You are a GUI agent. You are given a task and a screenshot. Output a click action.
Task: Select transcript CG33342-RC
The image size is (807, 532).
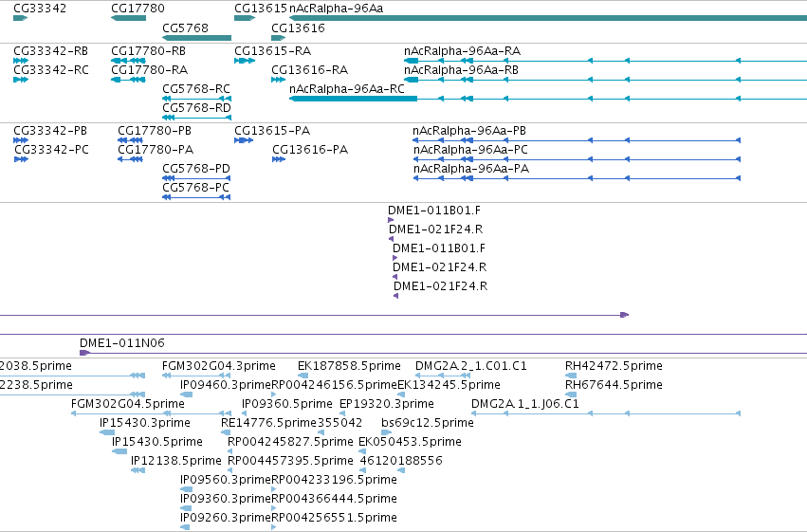pyautogui.click(x=21, y=80)
